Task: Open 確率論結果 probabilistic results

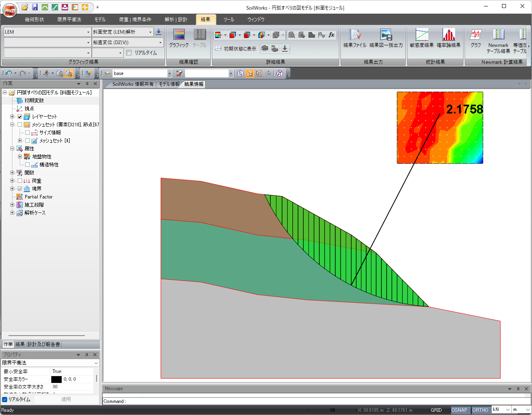Action: click(x=449, y=38)
